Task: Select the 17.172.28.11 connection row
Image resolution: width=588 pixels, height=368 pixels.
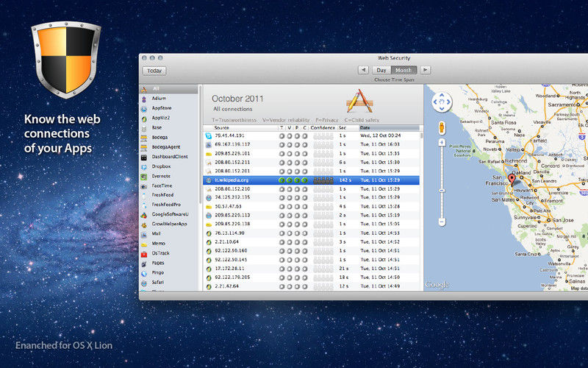Action: tap(311, 269)
